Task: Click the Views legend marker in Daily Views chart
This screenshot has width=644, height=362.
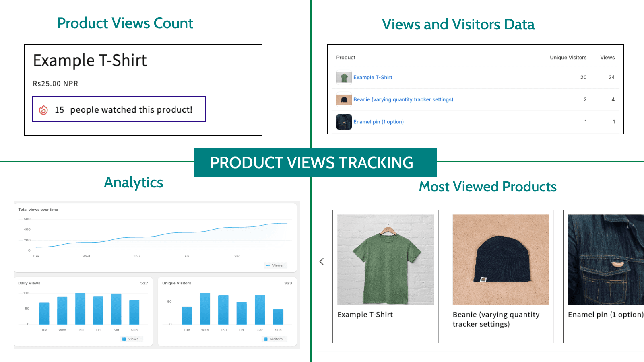Action: (125, 339)
